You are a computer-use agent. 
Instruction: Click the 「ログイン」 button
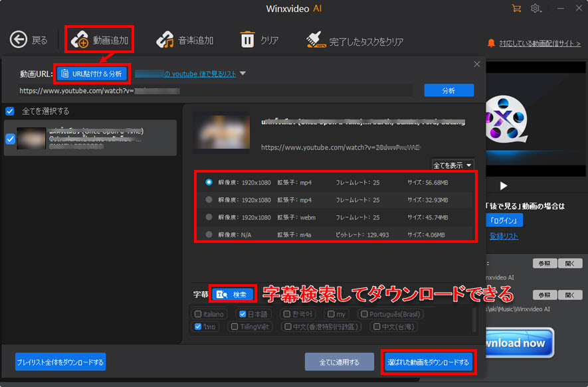(x=504, y=220)
